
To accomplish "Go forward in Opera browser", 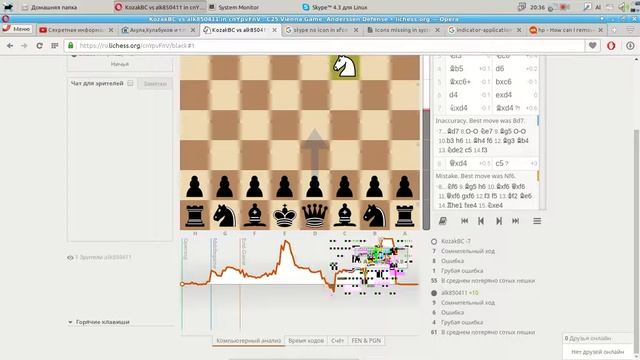I will (24, 46).
